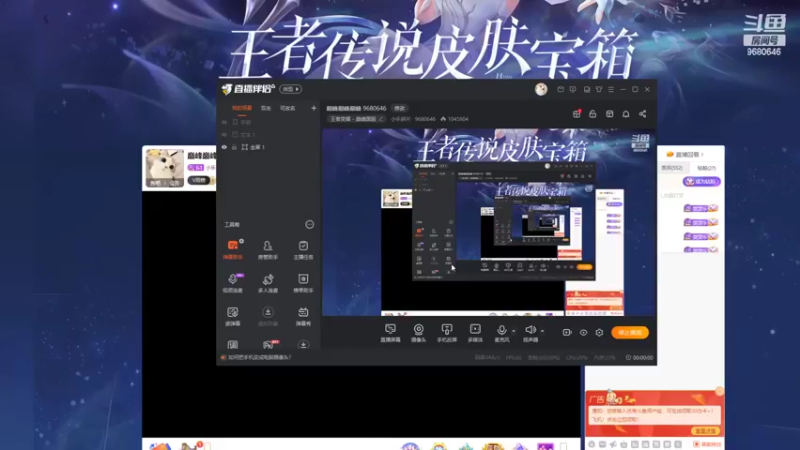This screenshot has width=800, height=450.
Task: Toggle visibility of 文本 1 source
Action: (x=224, y=135)
